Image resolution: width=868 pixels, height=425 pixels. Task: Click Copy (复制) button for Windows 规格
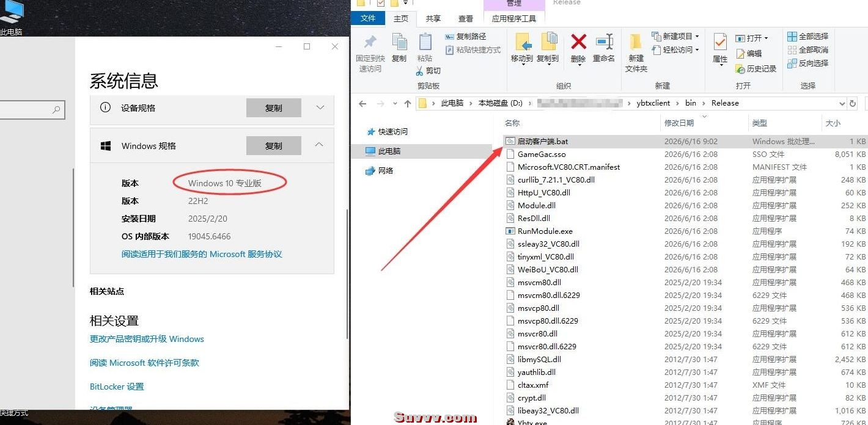274,146
